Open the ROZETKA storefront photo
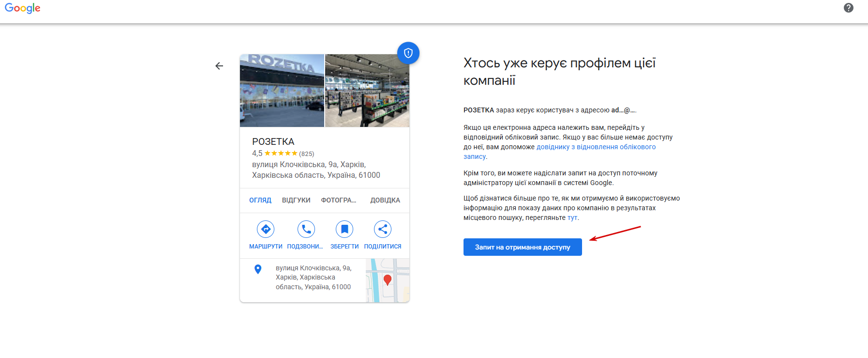The image size is (868, 358). [x=282, y=91]
